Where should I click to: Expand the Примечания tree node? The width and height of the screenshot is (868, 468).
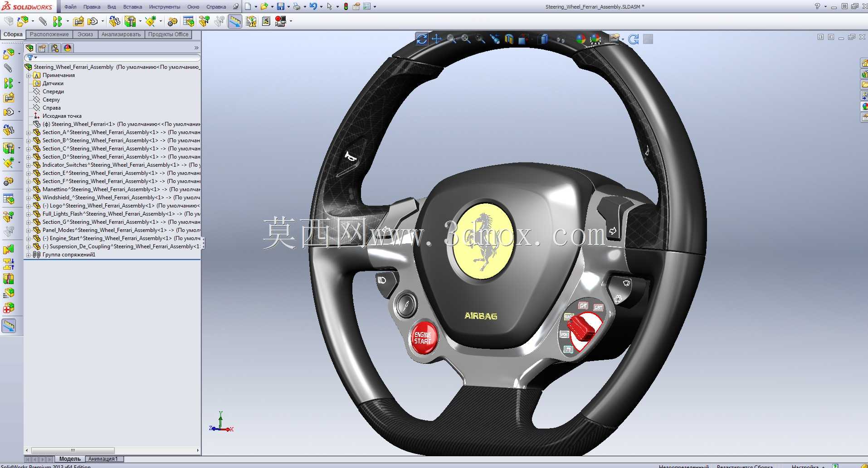point(29,75)
